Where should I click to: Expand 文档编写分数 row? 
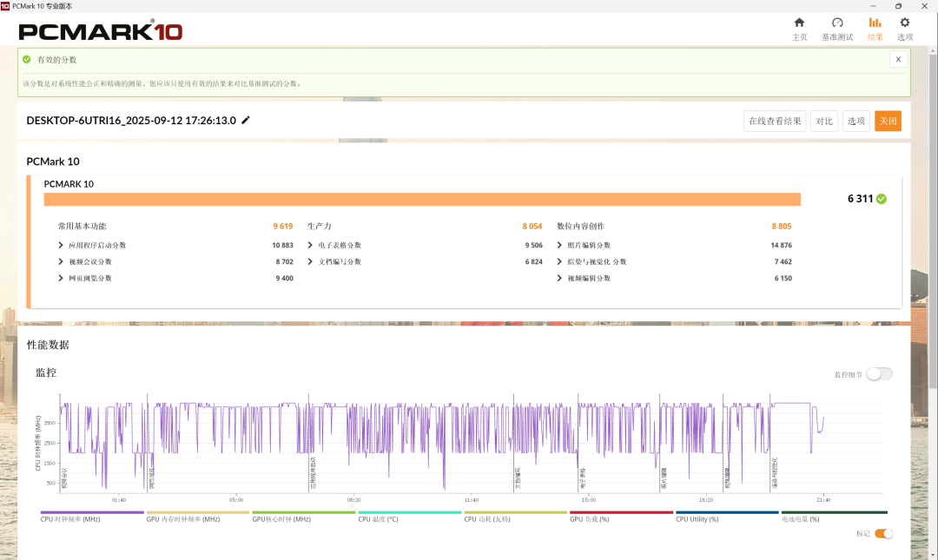(310, 261)
